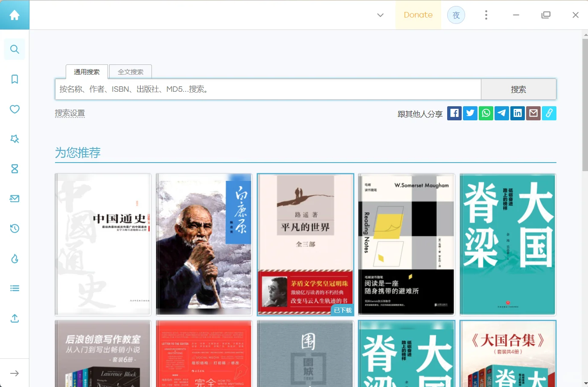Open the history clock icon
Viewport: 588px width, 387px height.
click(15, 229)
